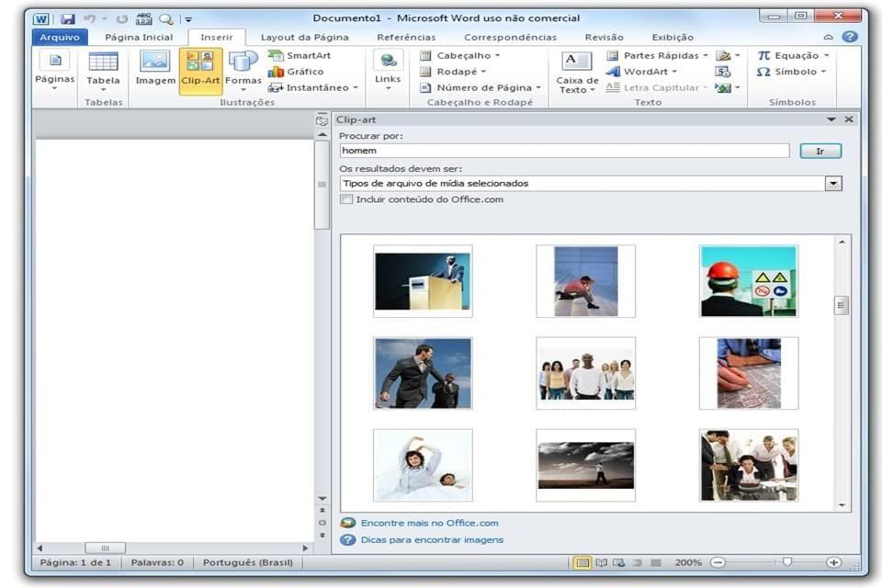This screenshot has width=882, height=588.
Task: Switch to the Layout da Página tab
Action: (304, 37)
